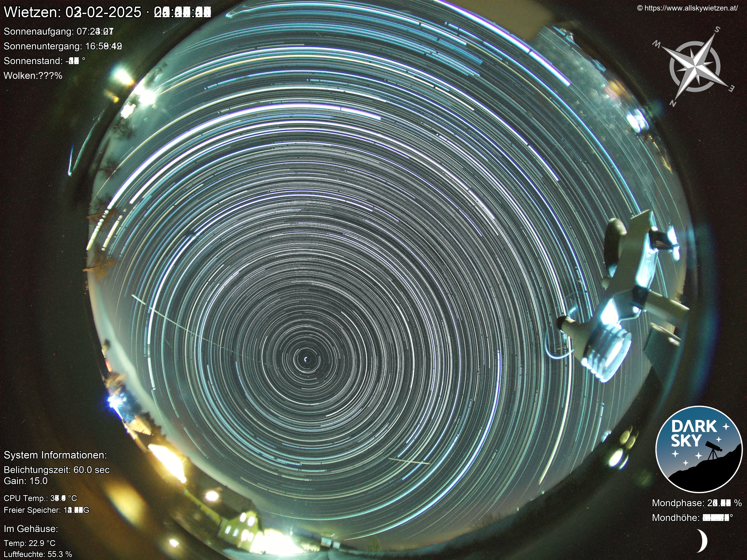Click the Sonnenaufgang sunrise time label
The height and width of the screenshot is (560, 747).
tap(58, 31)
